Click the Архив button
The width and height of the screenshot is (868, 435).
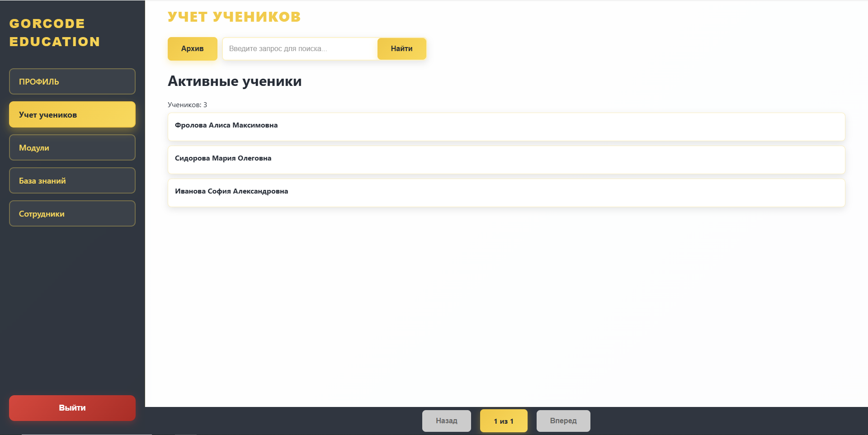(192, 48)
